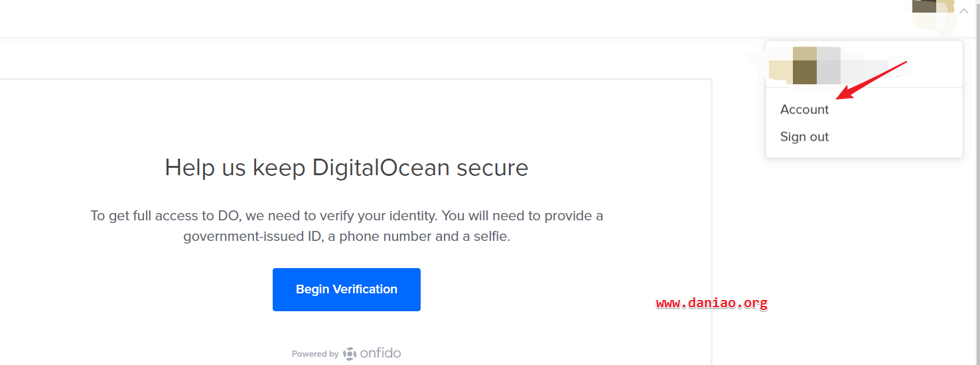Collapse the user menu with the upward caret
Image resolution: width=980 pixels, height=365 pixels.
tap(964, 11)
